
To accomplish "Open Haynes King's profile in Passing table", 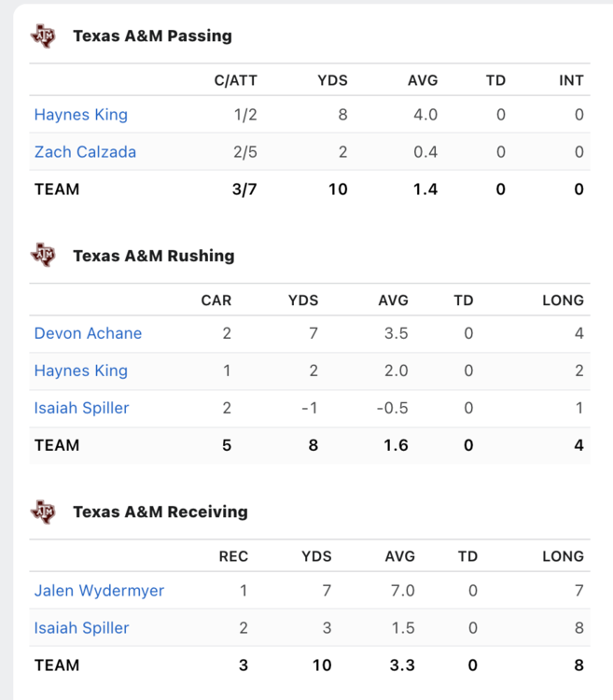I will click(81, 115).
